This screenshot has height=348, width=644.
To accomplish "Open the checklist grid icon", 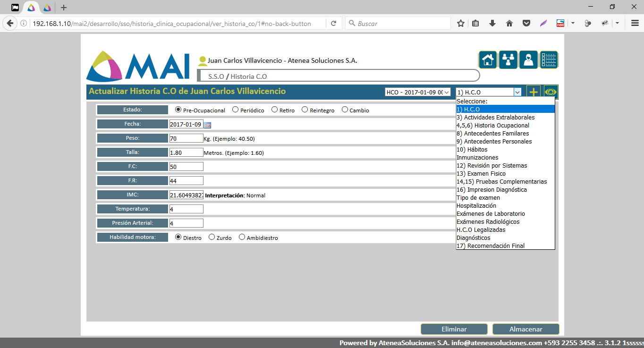I will pos(549,60).
